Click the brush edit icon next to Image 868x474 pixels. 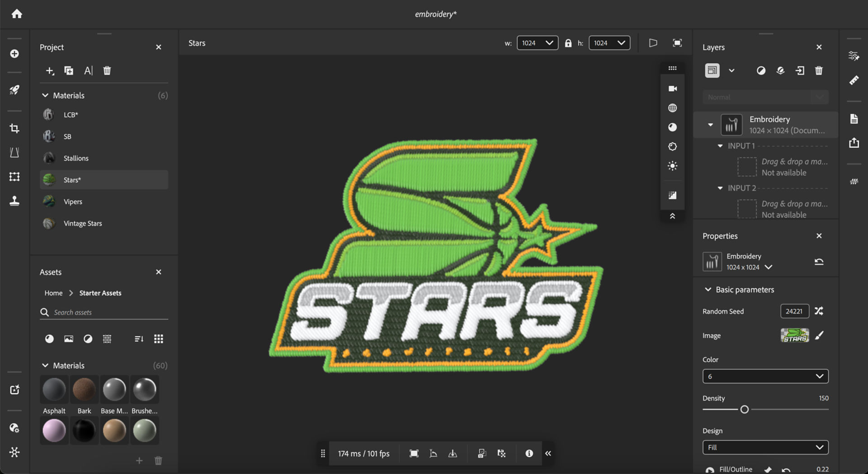[x=819, y=335]
